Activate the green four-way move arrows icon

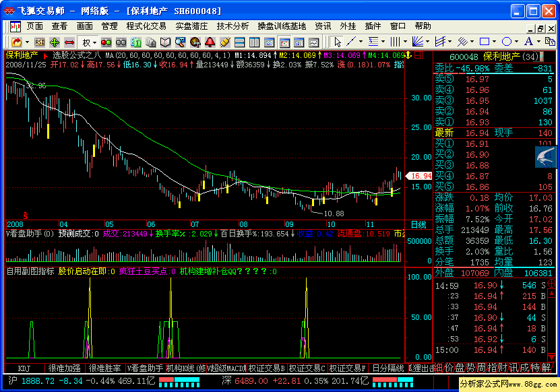[55, 42]
